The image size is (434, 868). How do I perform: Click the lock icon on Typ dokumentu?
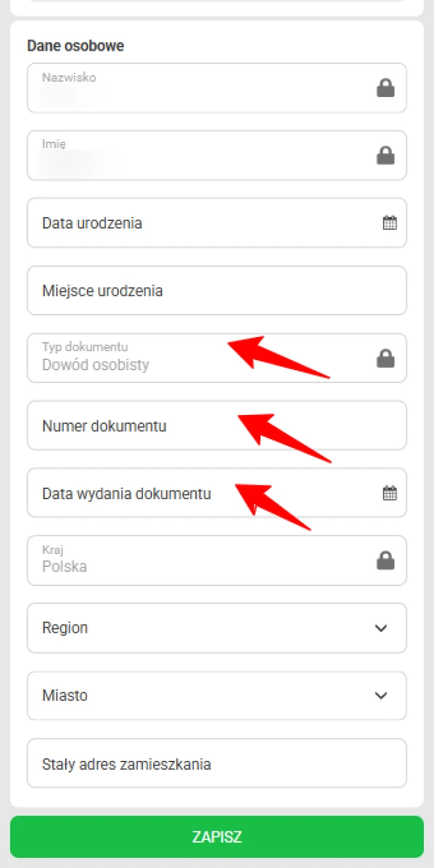385,358
